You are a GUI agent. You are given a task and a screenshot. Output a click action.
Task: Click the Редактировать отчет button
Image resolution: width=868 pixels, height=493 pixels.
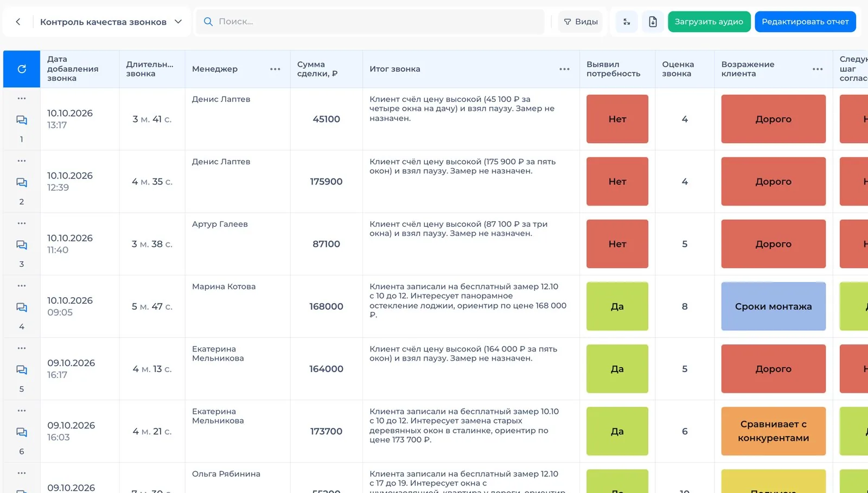805,22
